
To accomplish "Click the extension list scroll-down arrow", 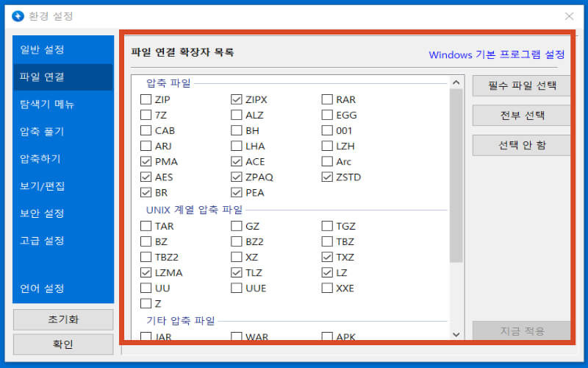I will pos(456,334).
